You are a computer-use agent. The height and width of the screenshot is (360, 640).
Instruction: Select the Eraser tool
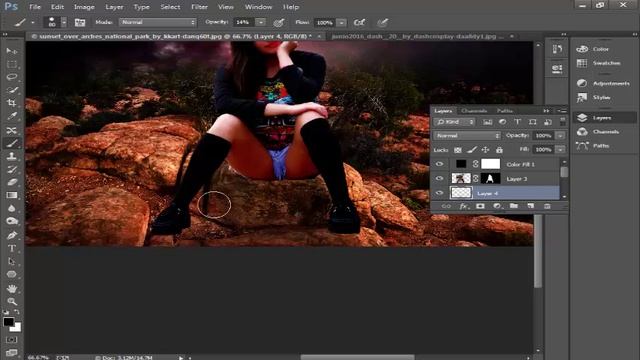click(x=12, y=182)
